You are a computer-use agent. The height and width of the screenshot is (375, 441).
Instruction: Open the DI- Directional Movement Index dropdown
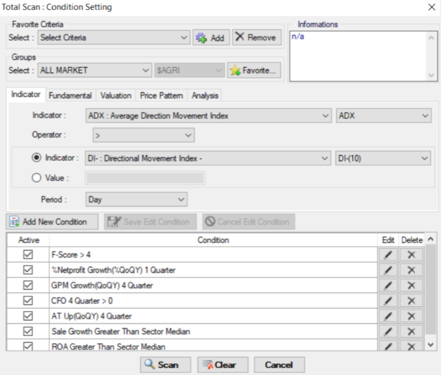click(x=208, y=158)
